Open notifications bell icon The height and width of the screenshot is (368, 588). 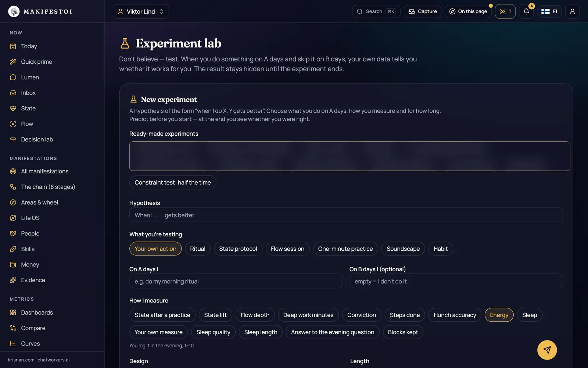point(526,11)
